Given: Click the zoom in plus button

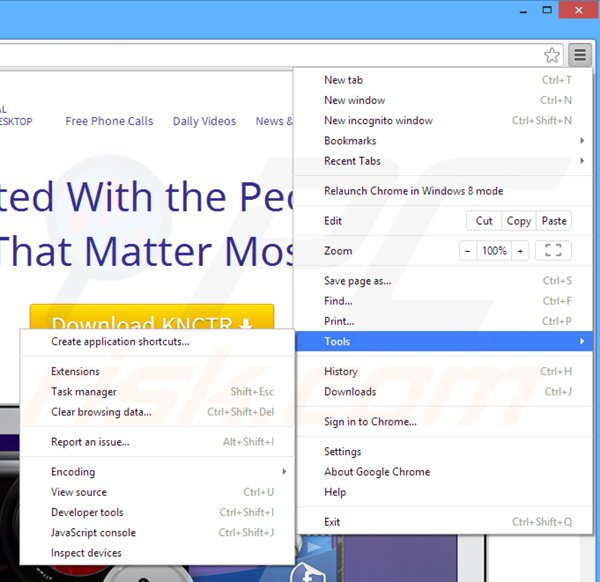Looking at the screenshot, I should point(520,251).
